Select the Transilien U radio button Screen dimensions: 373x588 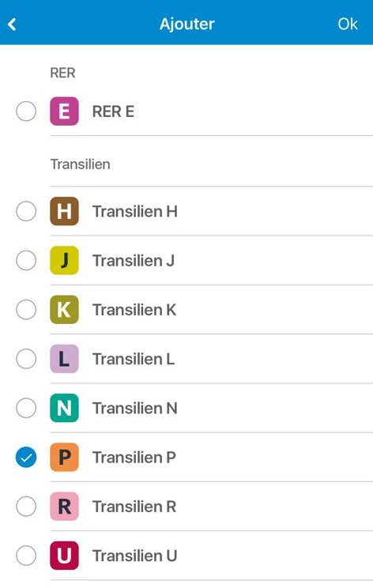pos(26,556)
